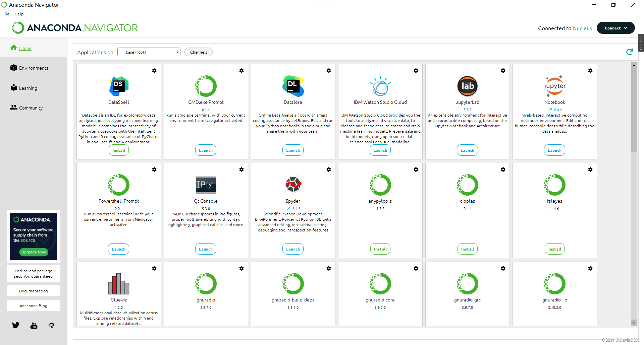
Task: Open anypytools card settings gear
Action: (416, 169)
